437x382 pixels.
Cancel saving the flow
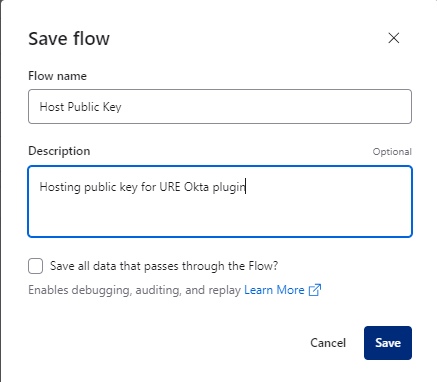(x=328, y=343)
